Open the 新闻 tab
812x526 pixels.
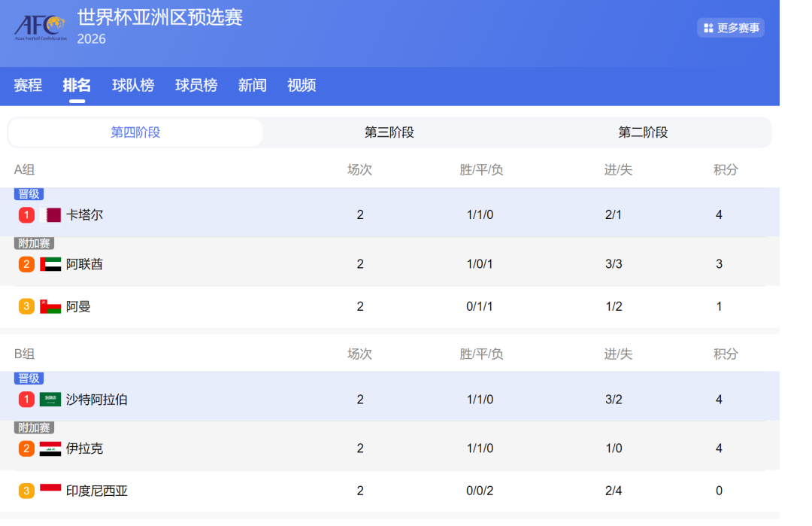tap(253, 86)
